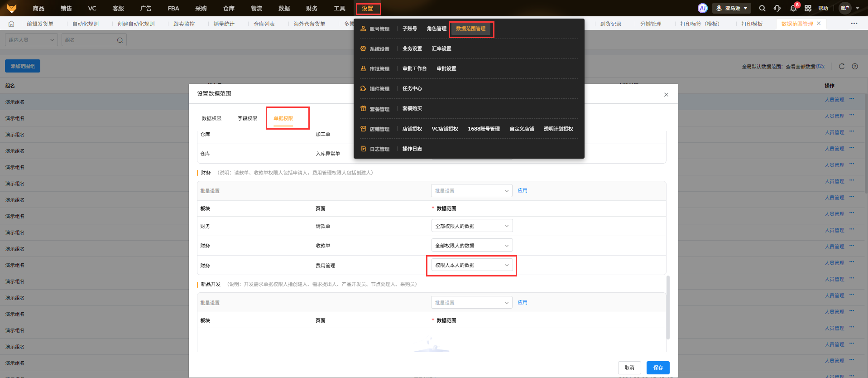Click the 入库异常单 cell text

tap(328, 154)
